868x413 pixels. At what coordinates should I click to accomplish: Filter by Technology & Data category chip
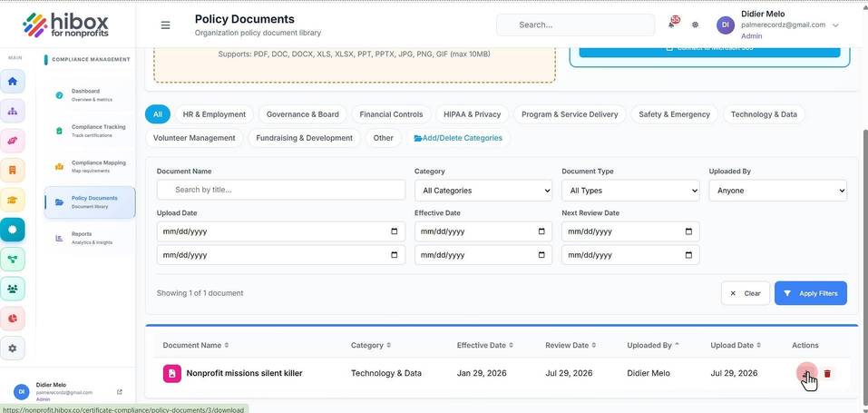(x=764, y=114)
